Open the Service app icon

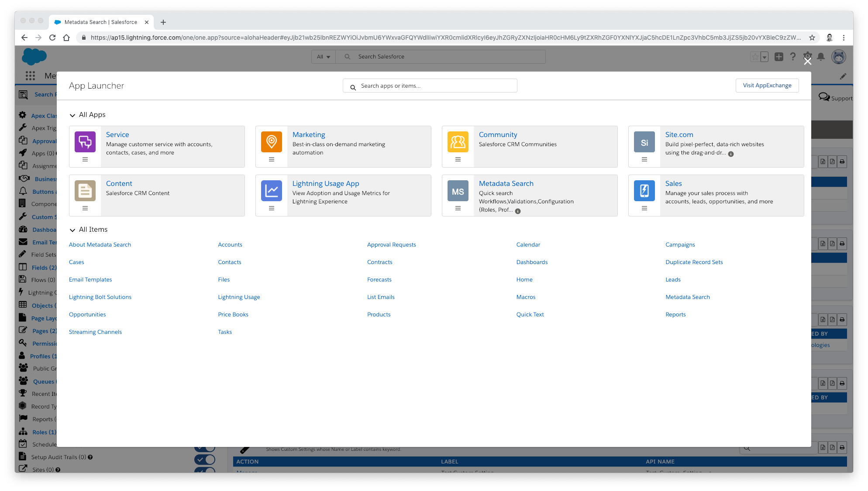coord(85,141)
